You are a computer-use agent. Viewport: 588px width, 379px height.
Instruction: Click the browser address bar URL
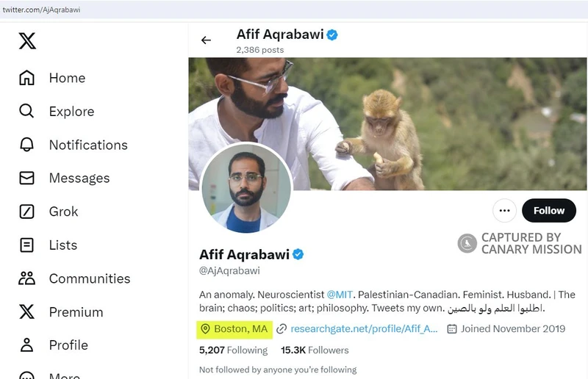pyautogui.click(x=44, y=10)
